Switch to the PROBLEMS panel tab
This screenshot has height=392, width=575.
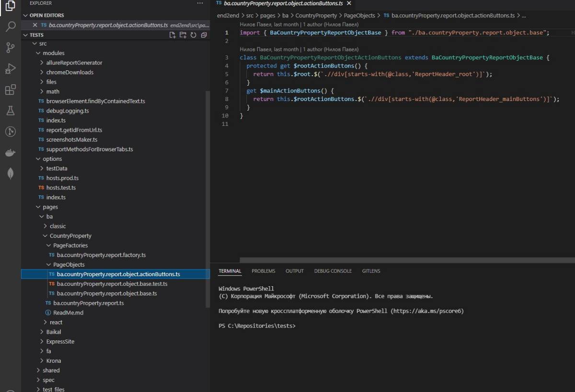[263, 271]
